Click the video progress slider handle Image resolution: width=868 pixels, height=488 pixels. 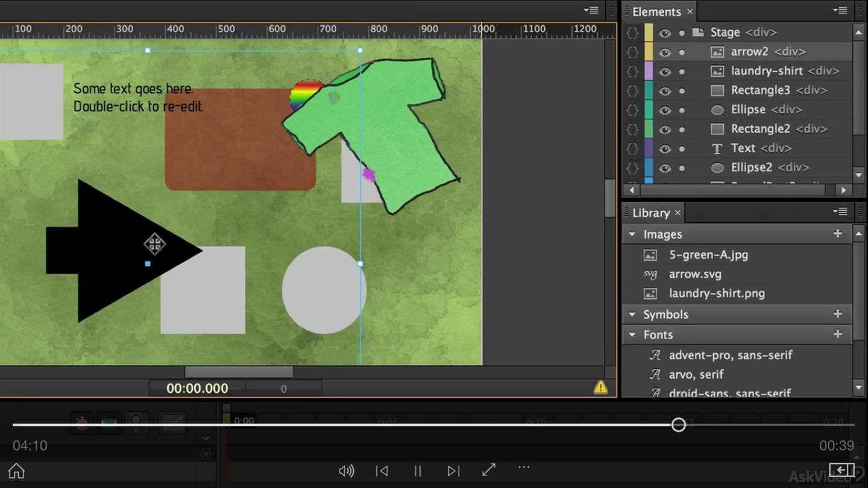point(679,425)
